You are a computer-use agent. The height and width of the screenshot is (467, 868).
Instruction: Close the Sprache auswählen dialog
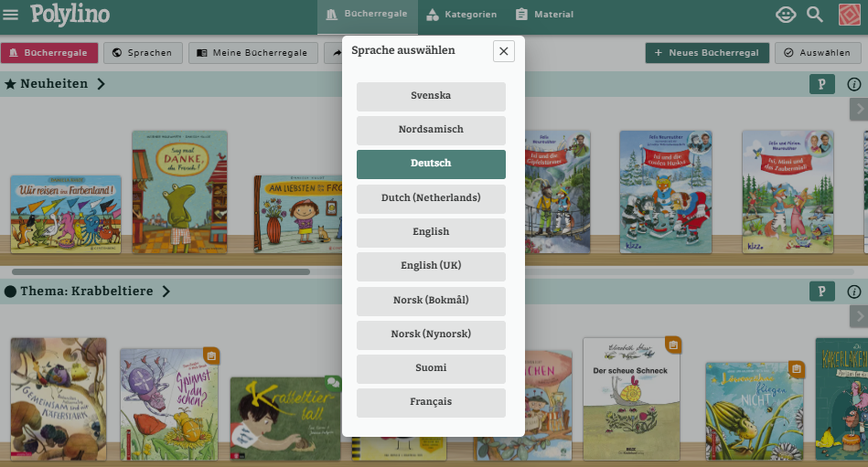[x=504, y=51]
